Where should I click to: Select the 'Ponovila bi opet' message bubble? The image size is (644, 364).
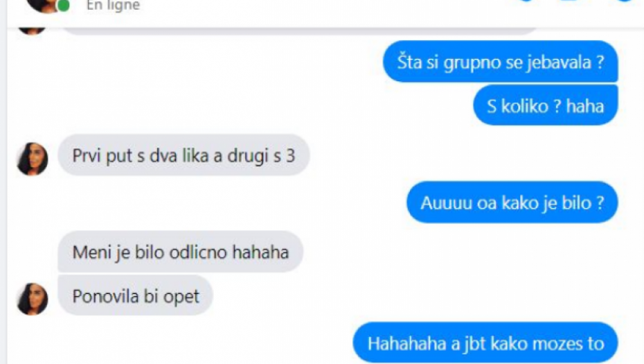pos(135,296)
